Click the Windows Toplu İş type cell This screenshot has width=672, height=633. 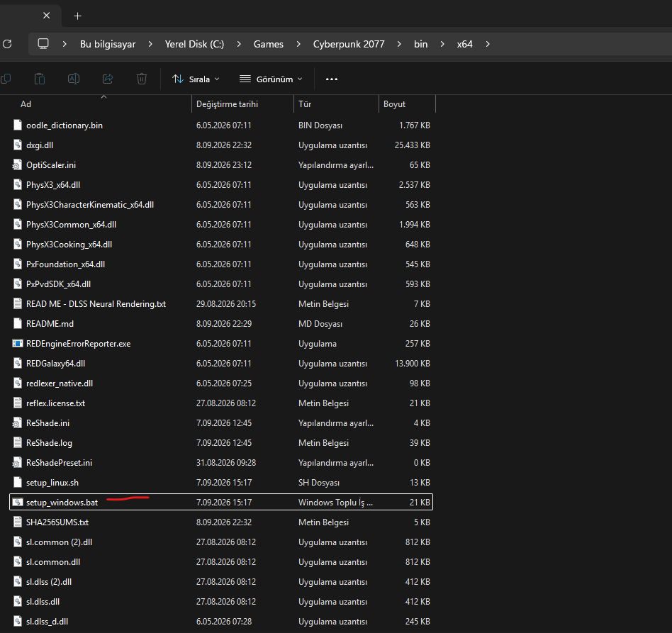click(335, 503)
